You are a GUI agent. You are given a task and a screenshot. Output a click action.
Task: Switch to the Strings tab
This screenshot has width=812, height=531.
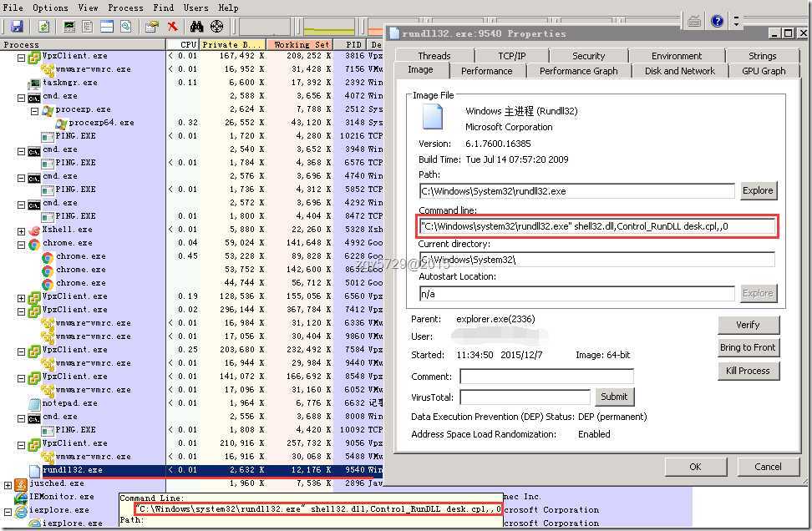762,56
